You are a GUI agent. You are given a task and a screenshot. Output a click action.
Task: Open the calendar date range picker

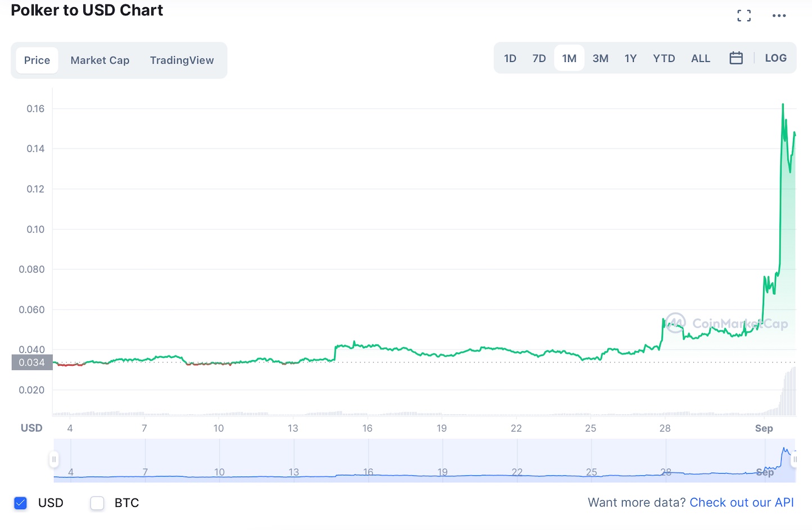tap(736, 58)
